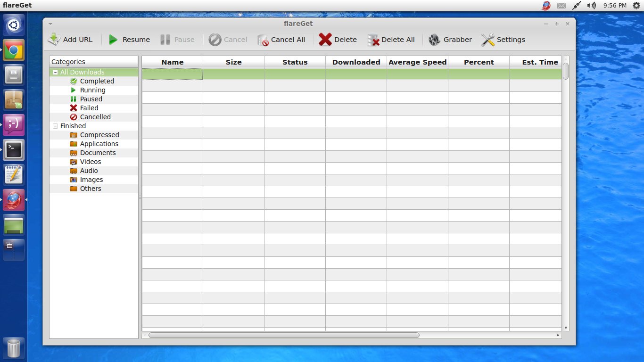Image resolution: width=644 pixels, height=362 pixels.
Task: Select the Videos folder category
Action: [90, 162]
